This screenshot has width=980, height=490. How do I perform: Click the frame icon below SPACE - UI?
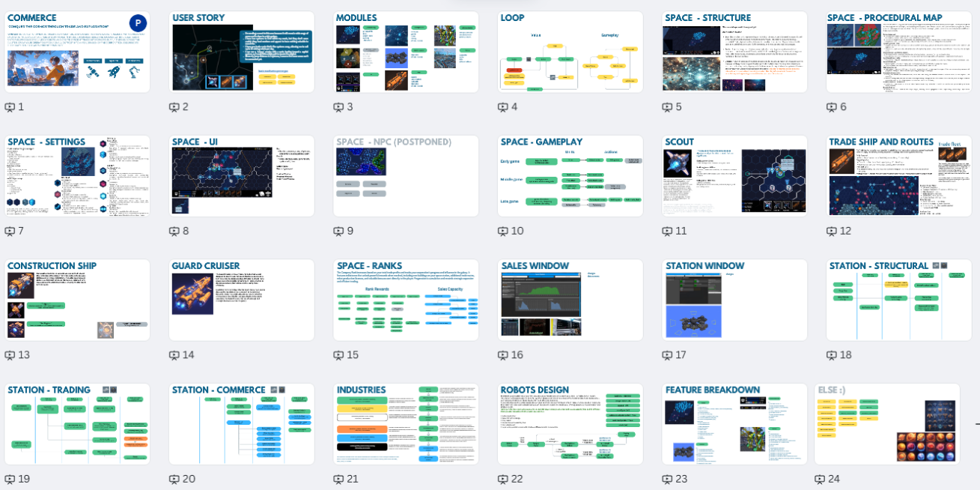(x=174, y=231)
